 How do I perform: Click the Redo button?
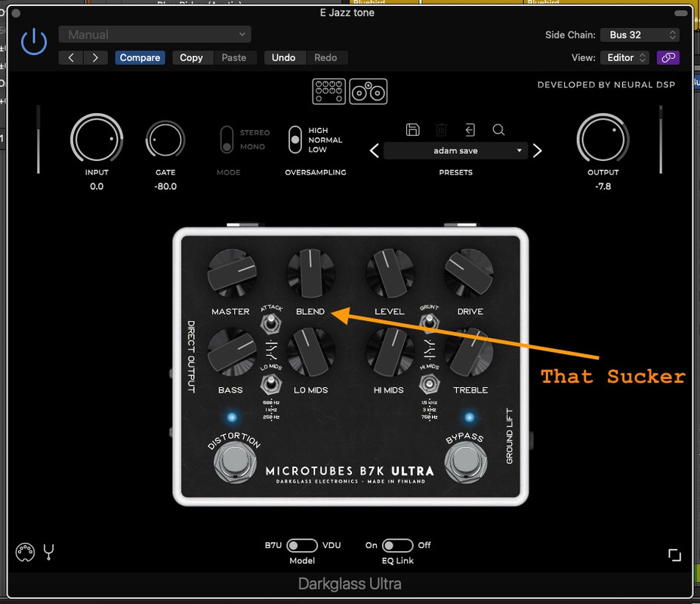[325, 57]
